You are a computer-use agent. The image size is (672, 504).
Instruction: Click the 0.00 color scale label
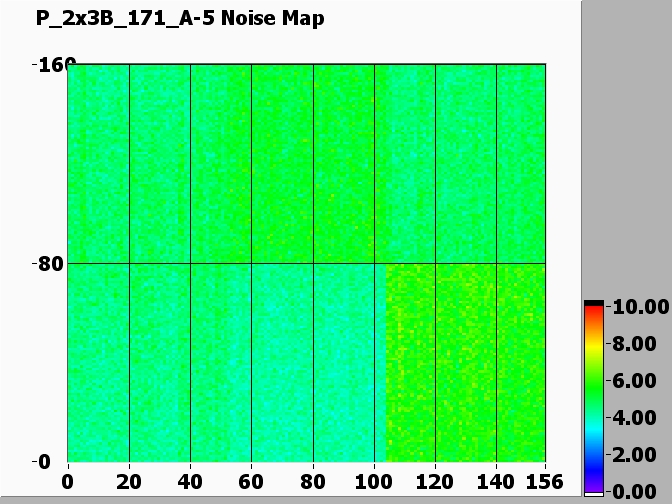click(636, 491)
